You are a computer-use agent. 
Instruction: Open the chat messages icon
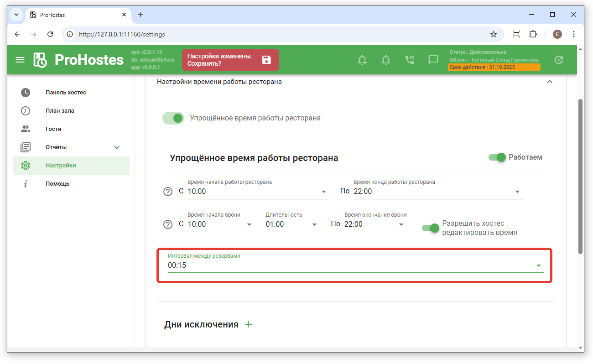click(x=433, y=60)
